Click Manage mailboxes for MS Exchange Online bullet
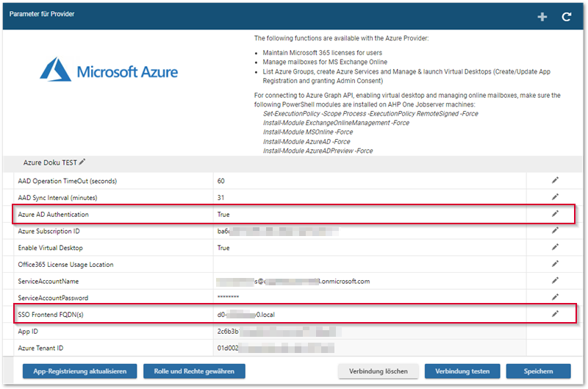The height and width of the screenshot is (389, 588). click(x=325, y=62)
